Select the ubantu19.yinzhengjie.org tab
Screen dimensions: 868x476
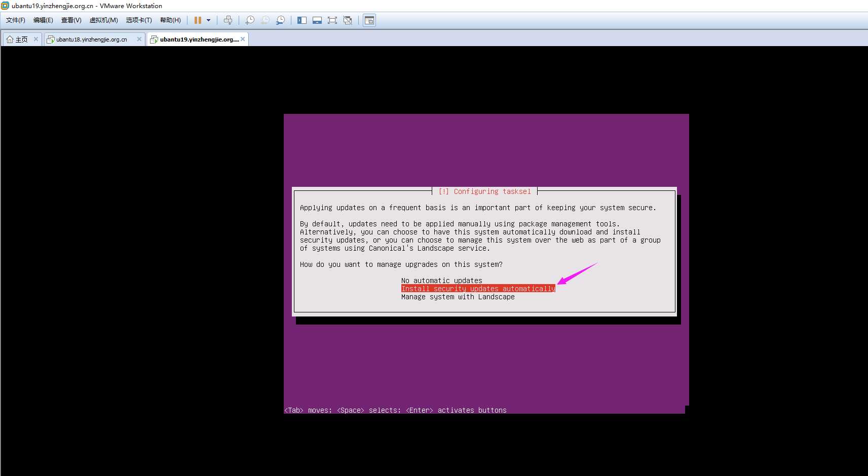(x=199, y=39)
